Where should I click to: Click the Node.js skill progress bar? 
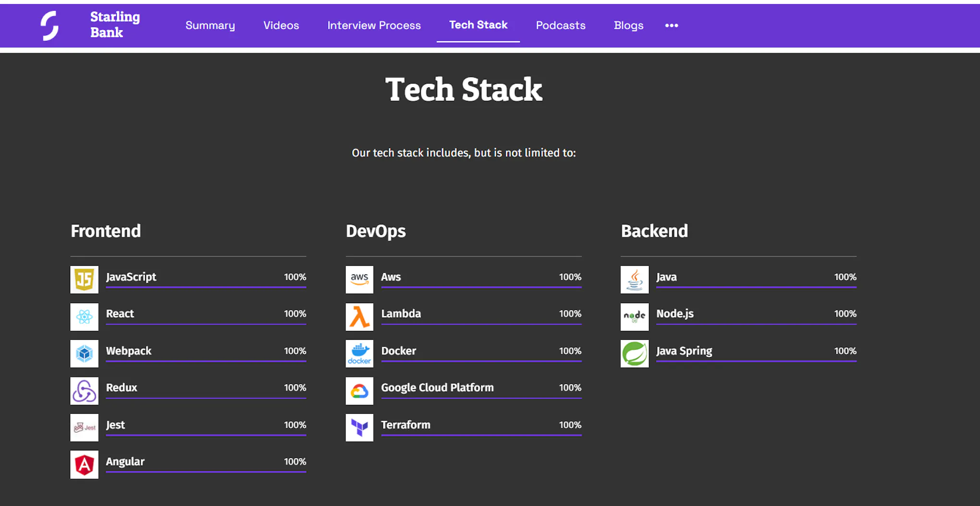pos(756,324)
